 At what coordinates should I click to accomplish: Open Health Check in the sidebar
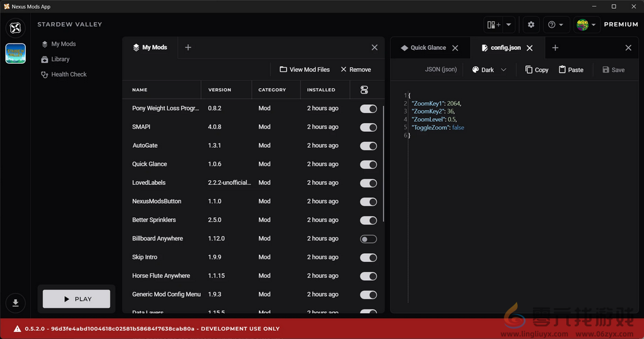coord(68,74)
